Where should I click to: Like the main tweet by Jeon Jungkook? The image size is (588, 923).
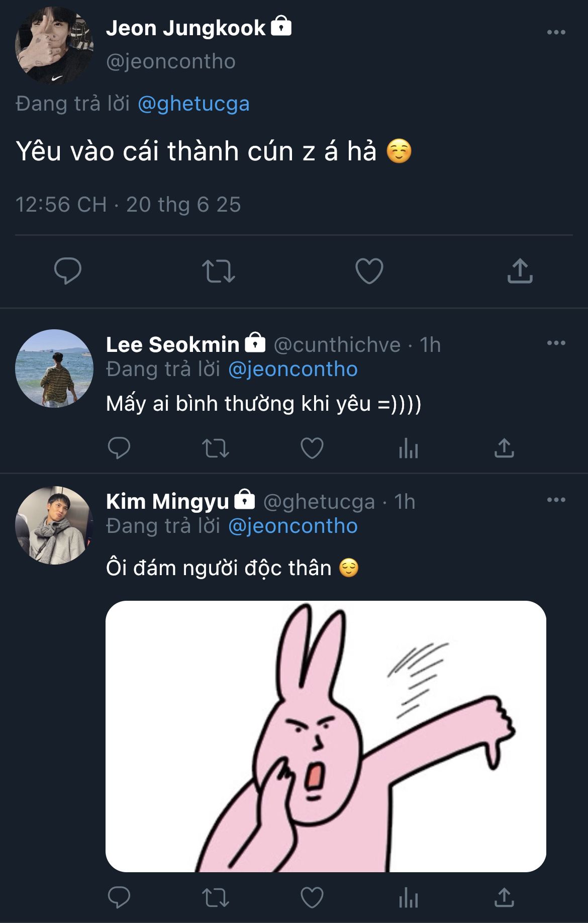369,271
